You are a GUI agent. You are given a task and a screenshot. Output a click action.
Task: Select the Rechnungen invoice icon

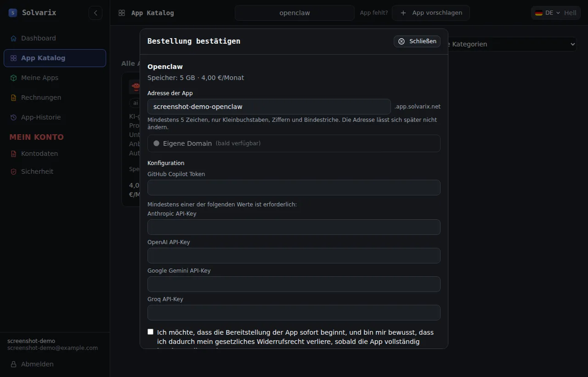[x=13, y=97]
